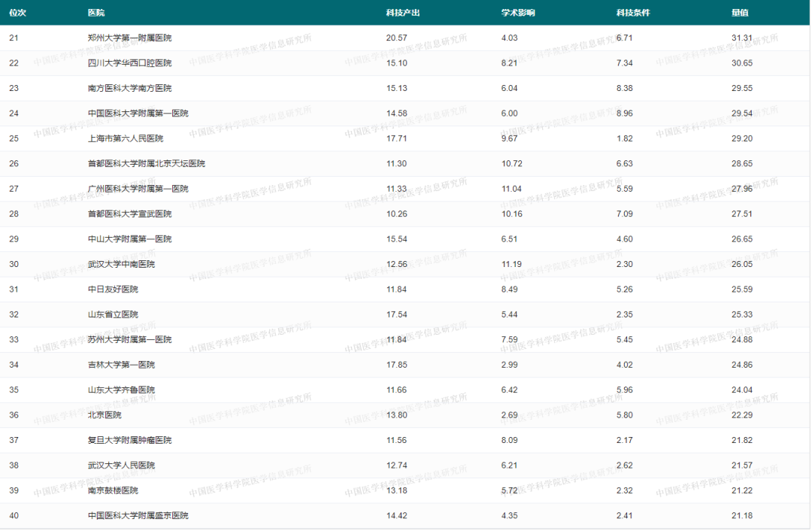This screenshot has height=531, width=812.
Task: Click rank number 25
Action: coord(14,138)
